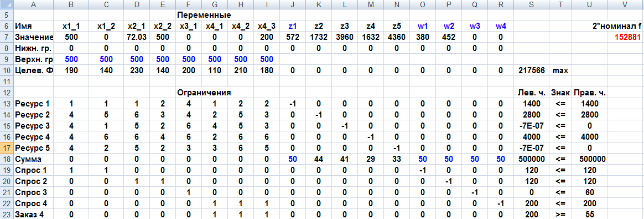Select objective coefficient 230 under x2_1
The height and width of the screenshot is (219, 644).
137,70
